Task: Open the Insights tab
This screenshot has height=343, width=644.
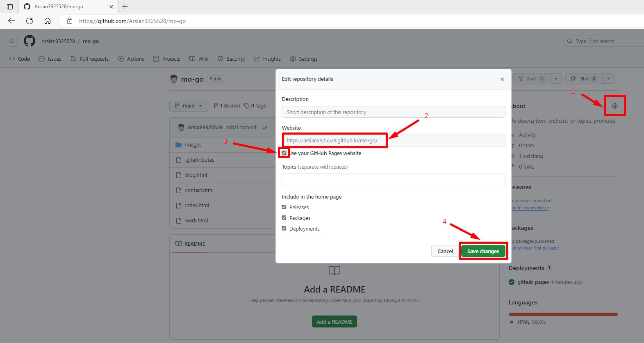Action: click(x=267, y=59)
